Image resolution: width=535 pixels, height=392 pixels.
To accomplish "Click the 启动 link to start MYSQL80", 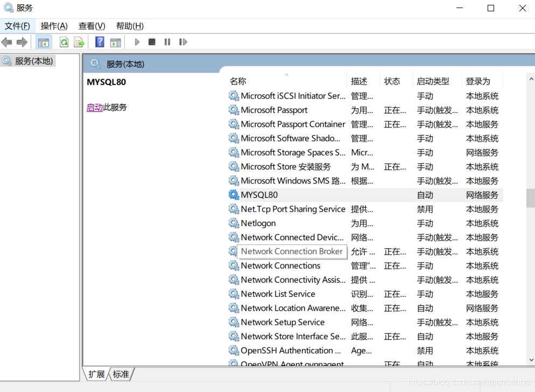I will [95, 107].
